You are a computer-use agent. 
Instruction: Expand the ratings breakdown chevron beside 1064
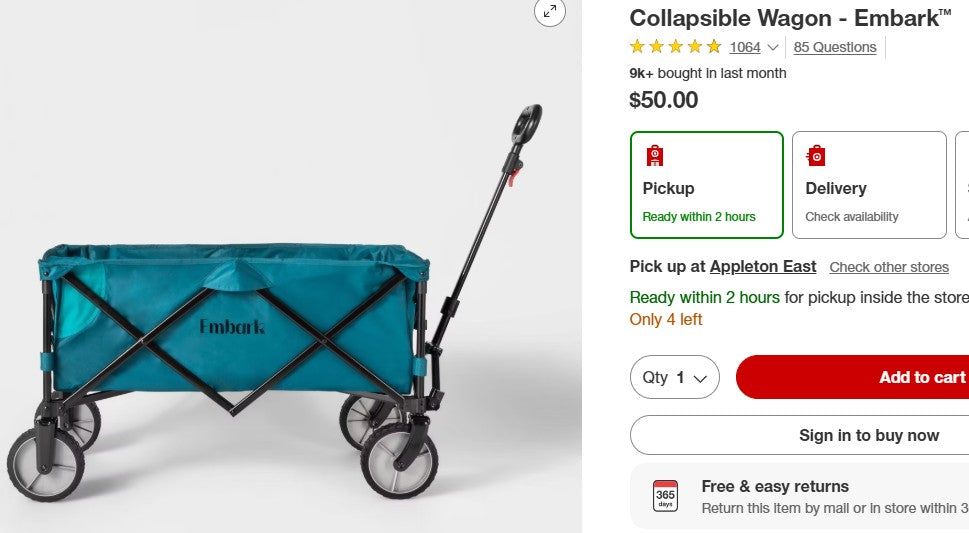pos(773,48)
